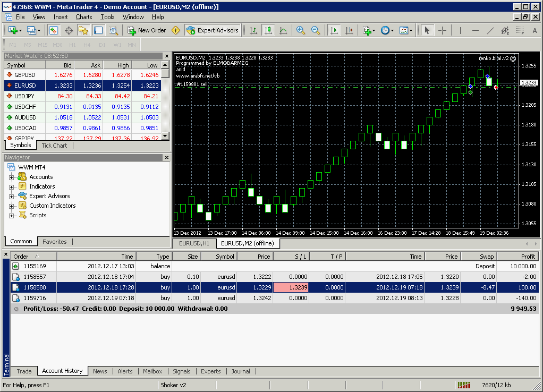Open the MetaEditor yellow diamond icon
Viewport: 543px width, 392px height.
pyautogui.click(x=175, y=30)
